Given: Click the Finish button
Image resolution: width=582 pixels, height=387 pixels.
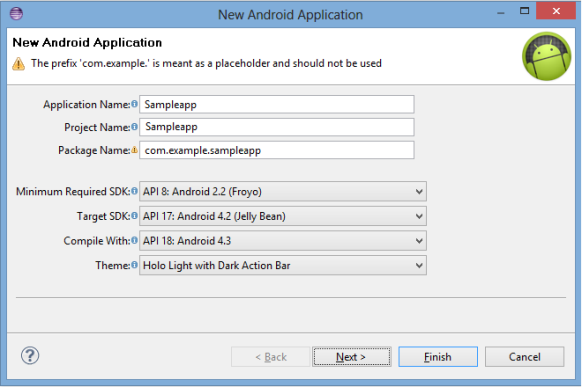Looking at the screenshot, I should (438, 357).
